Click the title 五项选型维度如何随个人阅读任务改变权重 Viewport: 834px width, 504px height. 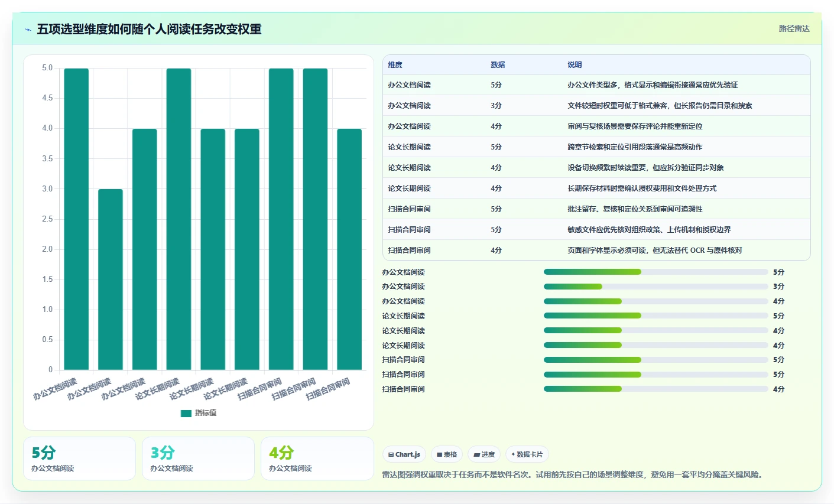[149, 30]
